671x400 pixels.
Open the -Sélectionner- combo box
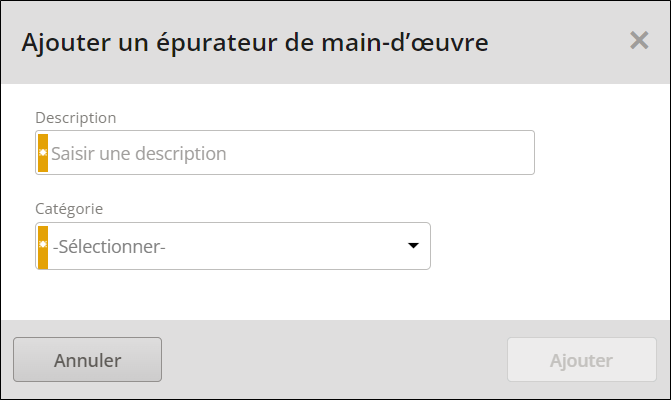click(233, 246)
